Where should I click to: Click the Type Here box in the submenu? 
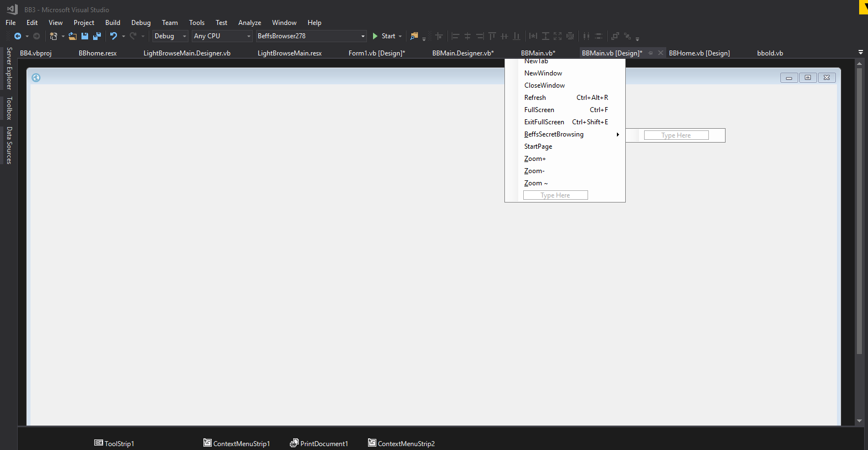[676, 135]
